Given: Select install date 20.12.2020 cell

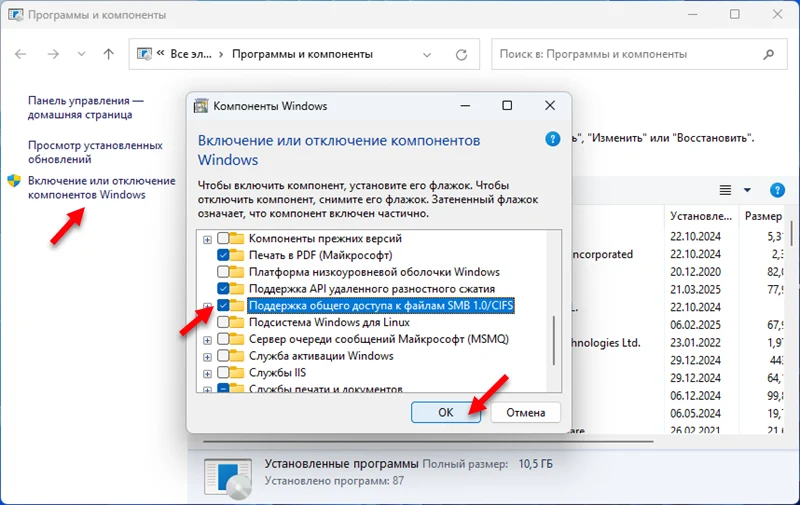Looking at the screenshot, I should (x=695, y=272).
